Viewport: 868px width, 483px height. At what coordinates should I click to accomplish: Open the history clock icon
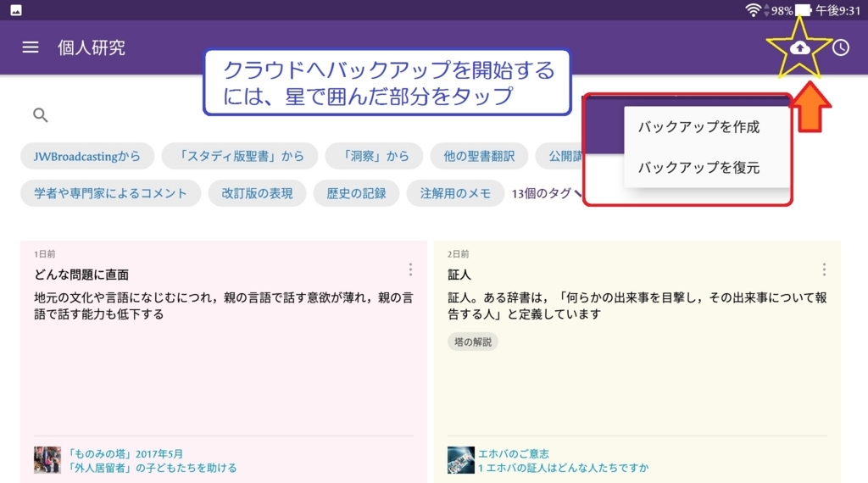click(x=841, y=47)
